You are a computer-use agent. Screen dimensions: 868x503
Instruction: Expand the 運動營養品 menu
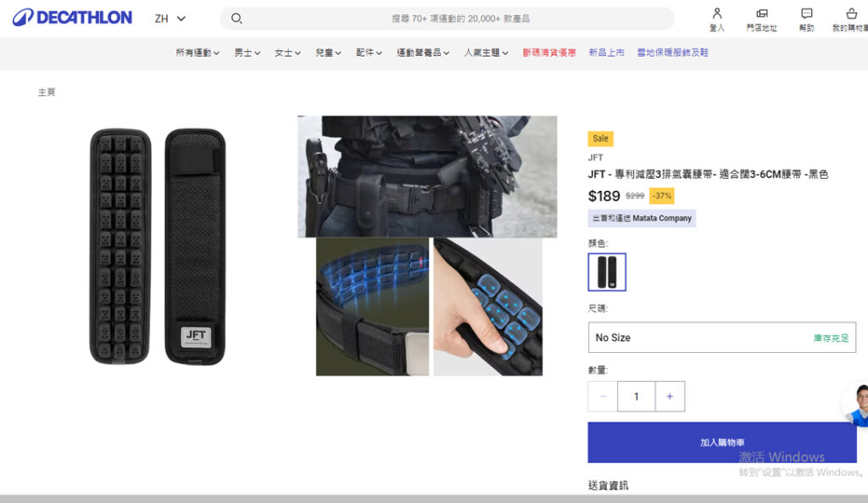click(x=423, y=53)
